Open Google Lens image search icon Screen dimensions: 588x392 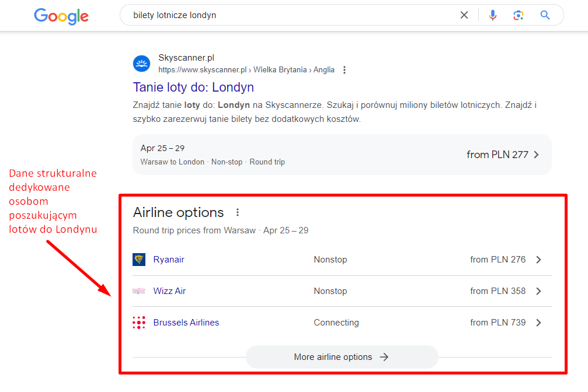click(x=519, y=15)
